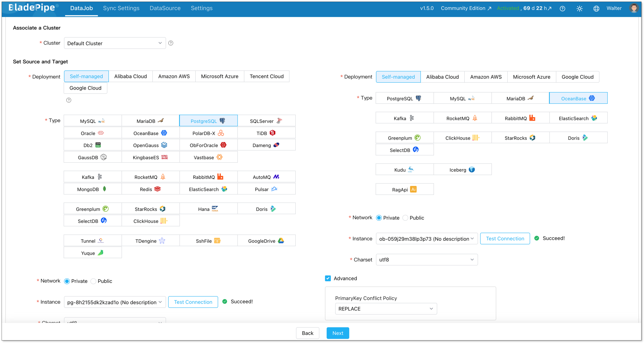Select TiDB source type

coord(266,133)
